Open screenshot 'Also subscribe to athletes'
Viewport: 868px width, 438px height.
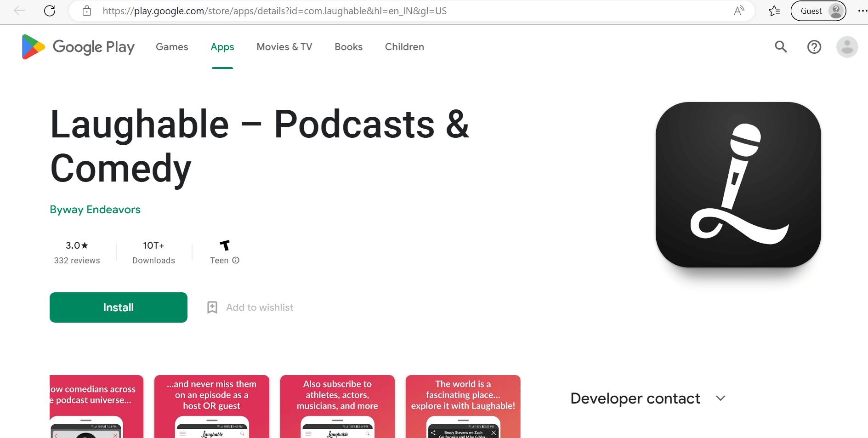pos(337,406)
